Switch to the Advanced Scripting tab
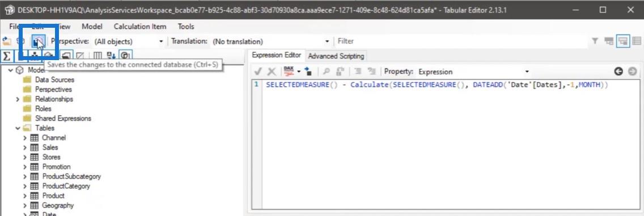Screen dimensions: 644x216 coord(336,56)
